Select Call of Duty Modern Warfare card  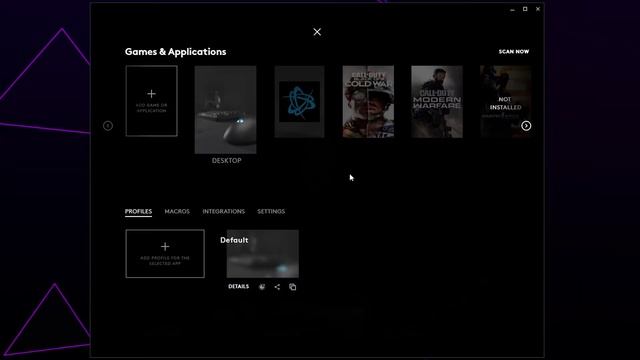coord(437,102)
